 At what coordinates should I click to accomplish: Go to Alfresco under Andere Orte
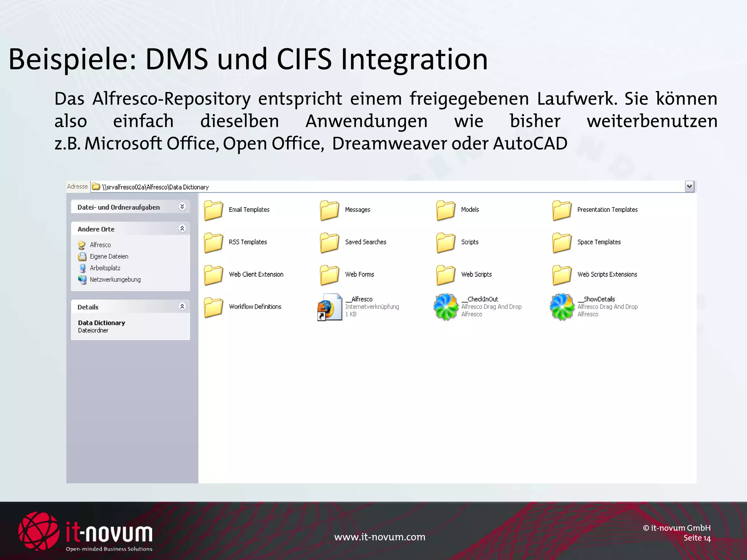point(100,245)
